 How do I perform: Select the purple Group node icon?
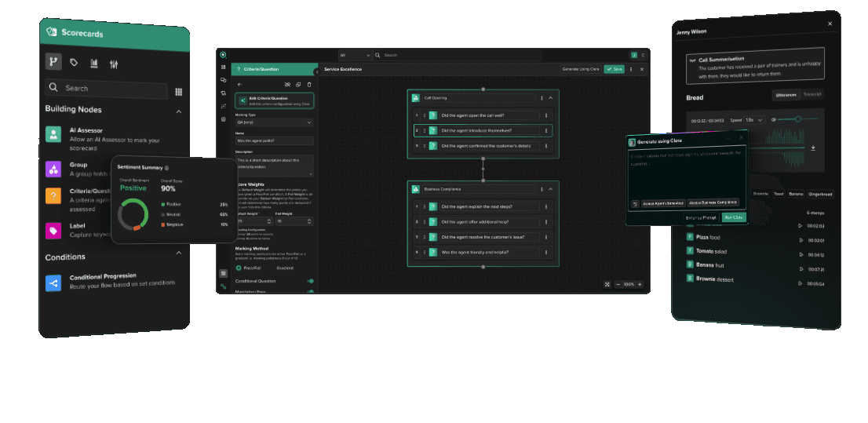coord(53,169)
